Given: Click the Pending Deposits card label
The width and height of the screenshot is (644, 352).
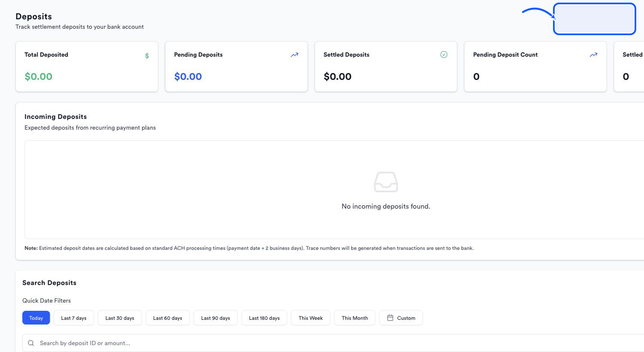Looking at the screenshot, I should click(x=198, y=55).
